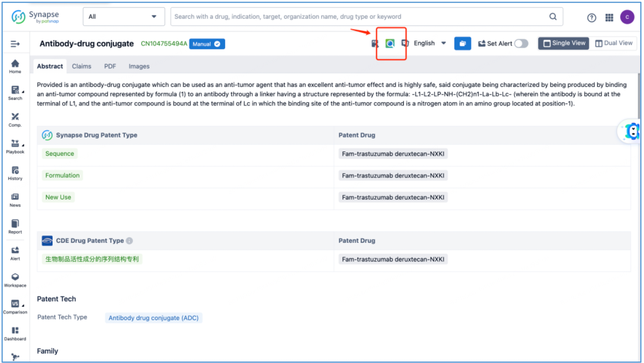Open Workspace in the sidebar
644x363 pixels.
click(15, 280)
